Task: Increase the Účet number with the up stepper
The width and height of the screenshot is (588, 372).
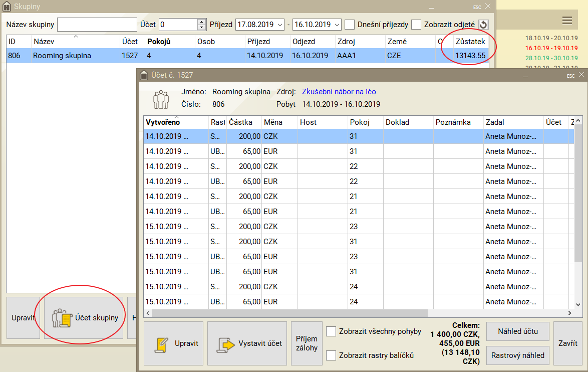Action: click(201, 22)
